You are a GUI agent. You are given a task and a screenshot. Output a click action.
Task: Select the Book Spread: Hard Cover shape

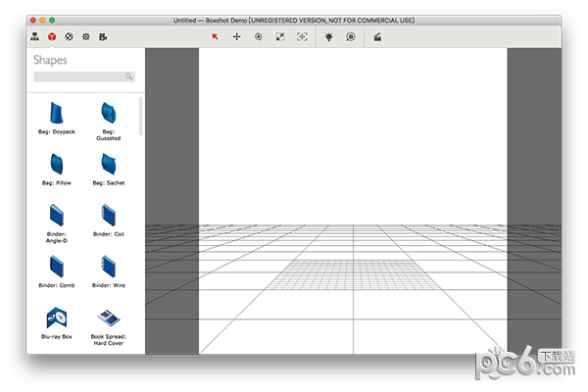point(109,326)
